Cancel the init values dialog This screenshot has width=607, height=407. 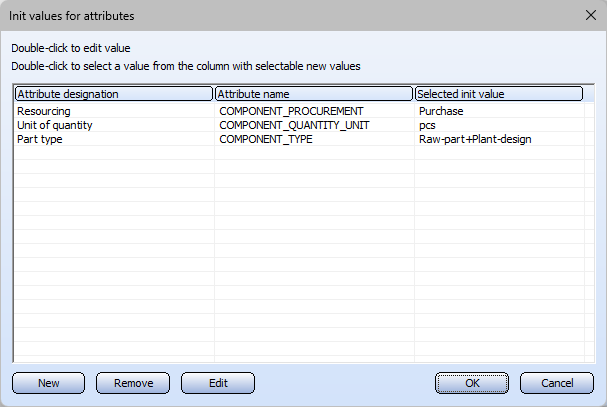click(x=557, y=383)
